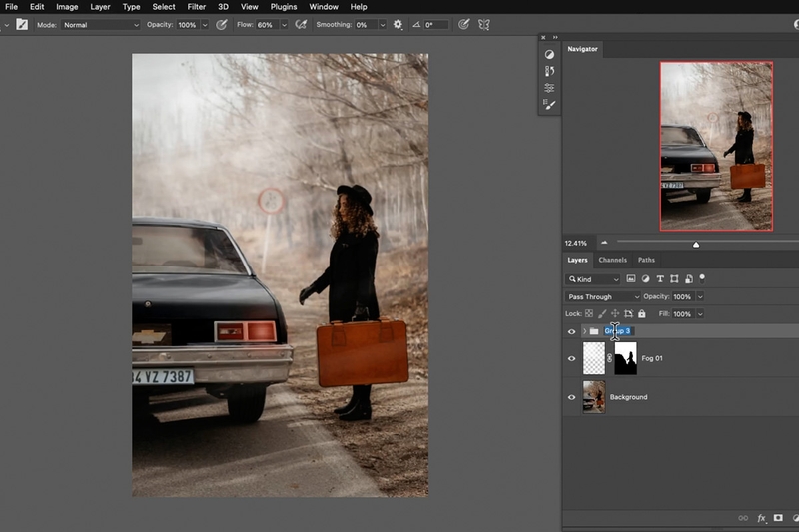799x532 pixels.
Task: Add a layer style via fx icon
Action: click(761, 518)
